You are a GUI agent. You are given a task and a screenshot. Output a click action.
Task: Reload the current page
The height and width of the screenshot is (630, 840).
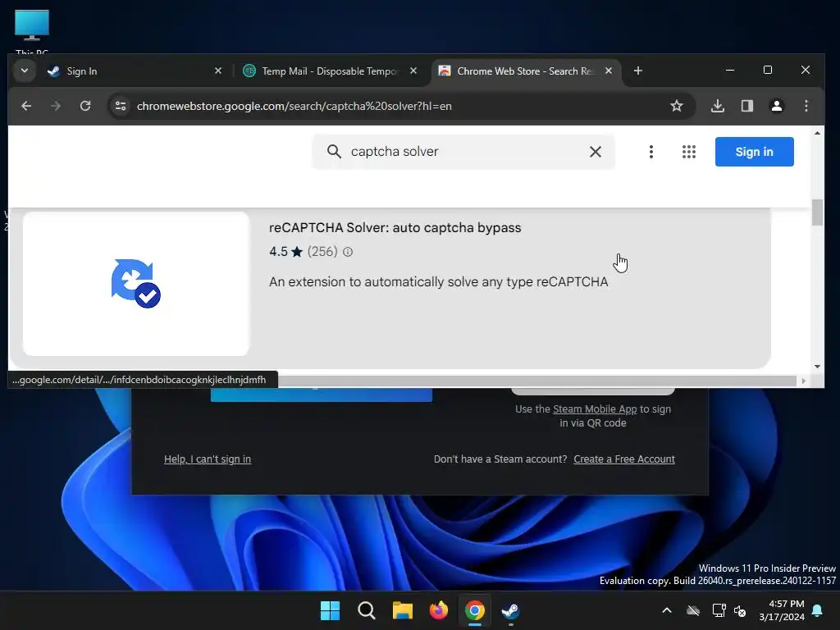point(85,106)
